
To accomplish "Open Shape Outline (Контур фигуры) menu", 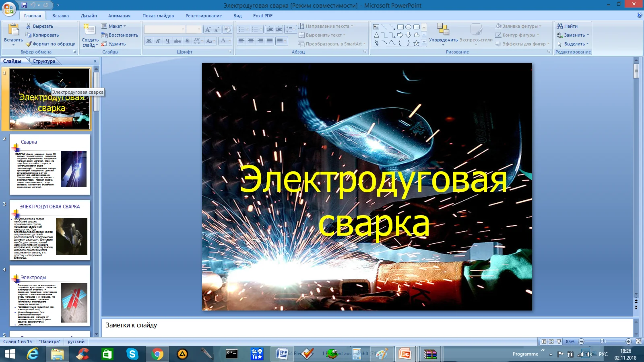I will (517, 35).
